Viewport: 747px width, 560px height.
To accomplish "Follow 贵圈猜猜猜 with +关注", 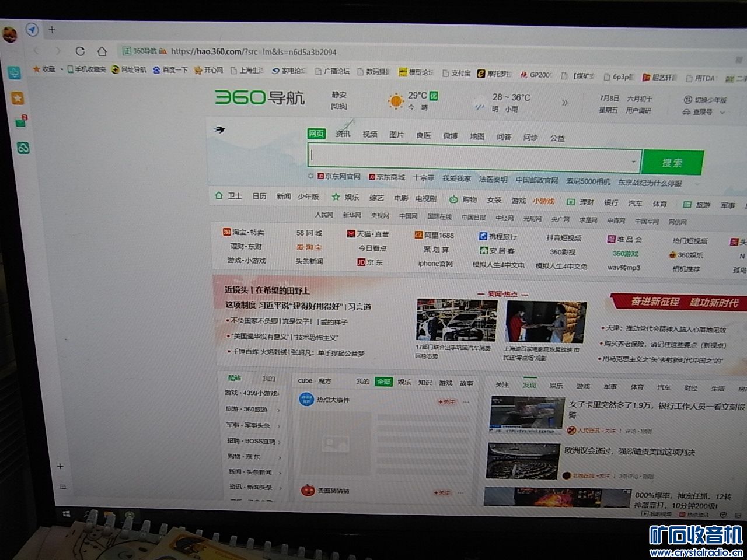I will 442,493.
